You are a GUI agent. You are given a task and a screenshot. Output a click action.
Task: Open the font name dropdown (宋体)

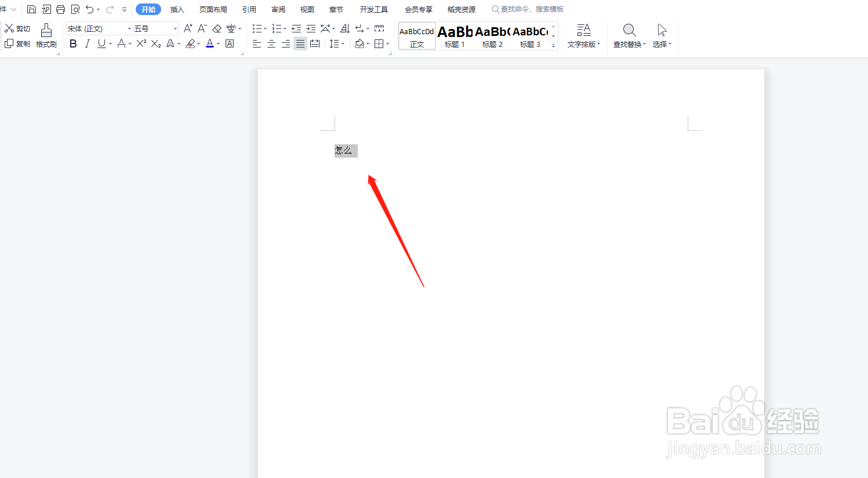coord(129,28)
